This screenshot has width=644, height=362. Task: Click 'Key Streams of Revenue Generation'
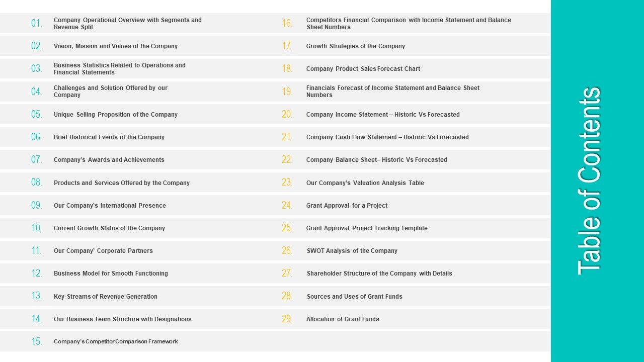105,297
